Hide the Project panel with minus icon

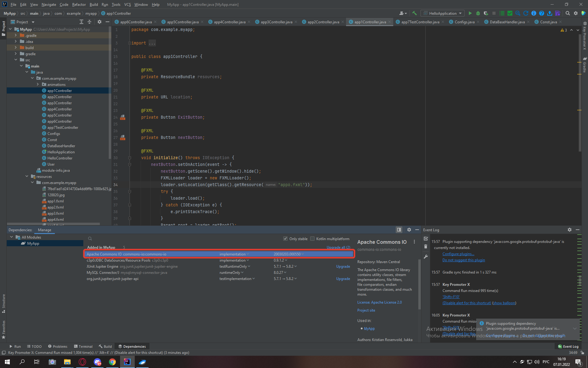point(107,22)
